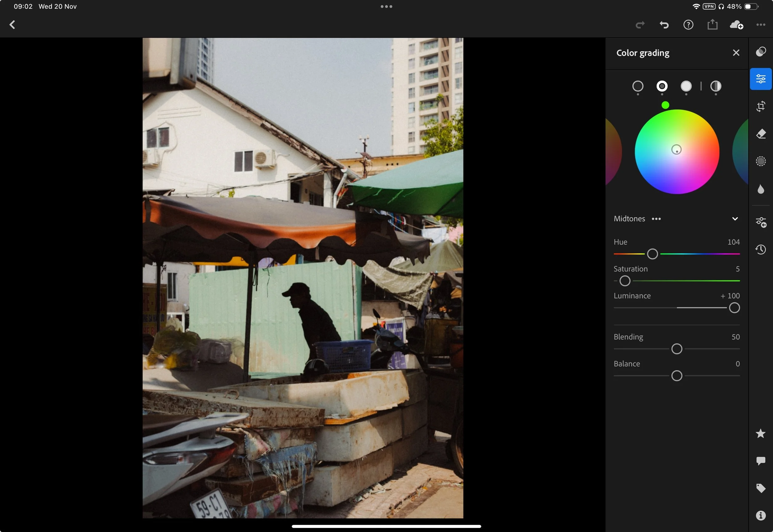Screen dimensions: 773x532
Task: Open the top-right more options menu
Action: click(x=761, y=25)
